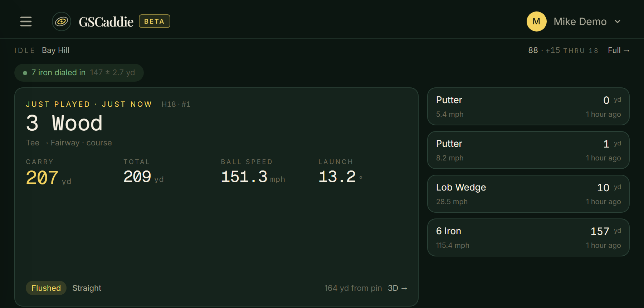Screen dimensions: 644x308
Task: Click the 3 Wood club heading
Action: [64, 123]
